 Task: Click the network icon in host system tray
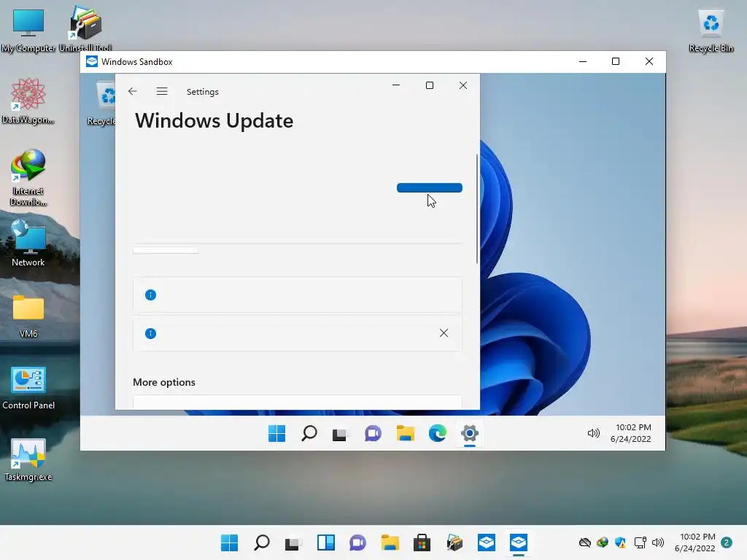[x=640, y=542]
